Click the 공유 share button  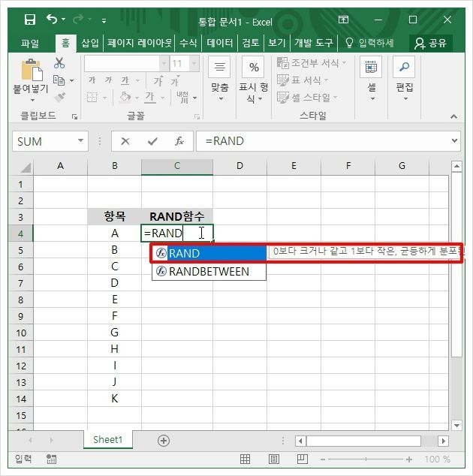(x=431, y=44)
